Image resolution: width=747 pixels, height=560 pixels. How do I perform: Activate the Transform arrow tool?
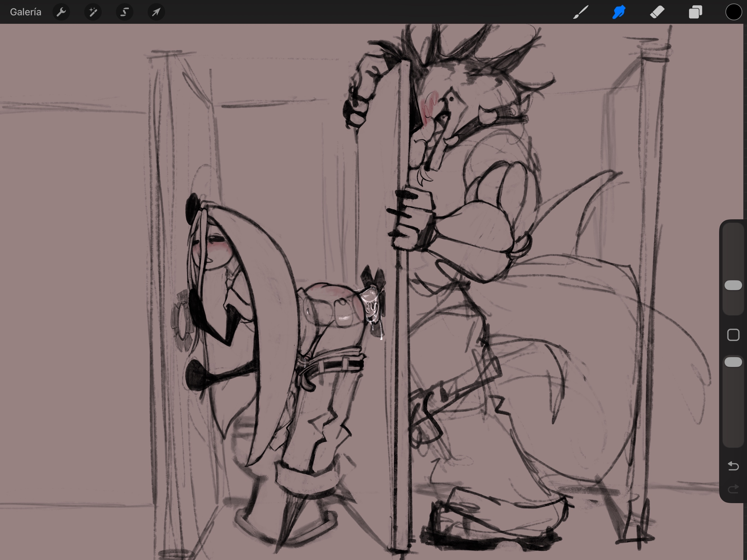coord(156,13)
